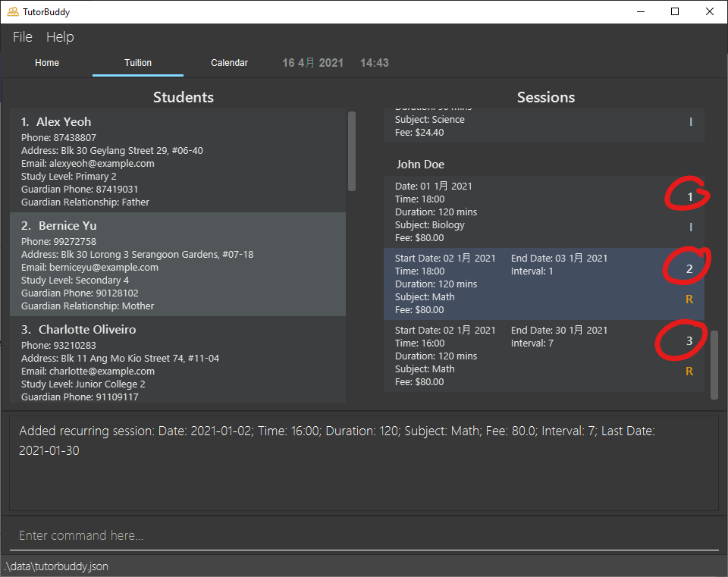Click 'Subject: Biology' text
This screenshot has height=577, width=728.
click(x=429, y=224)
